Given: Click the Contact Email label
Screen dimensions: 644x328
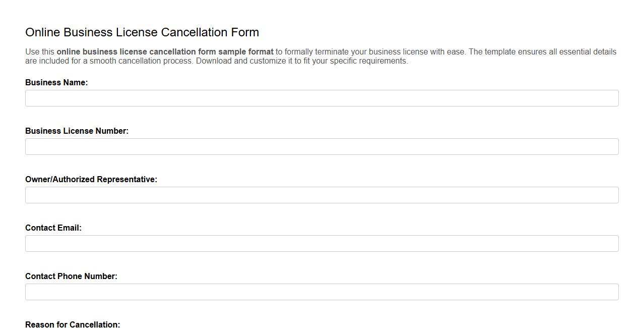Looking at the screenshot, I should (53, 228).
